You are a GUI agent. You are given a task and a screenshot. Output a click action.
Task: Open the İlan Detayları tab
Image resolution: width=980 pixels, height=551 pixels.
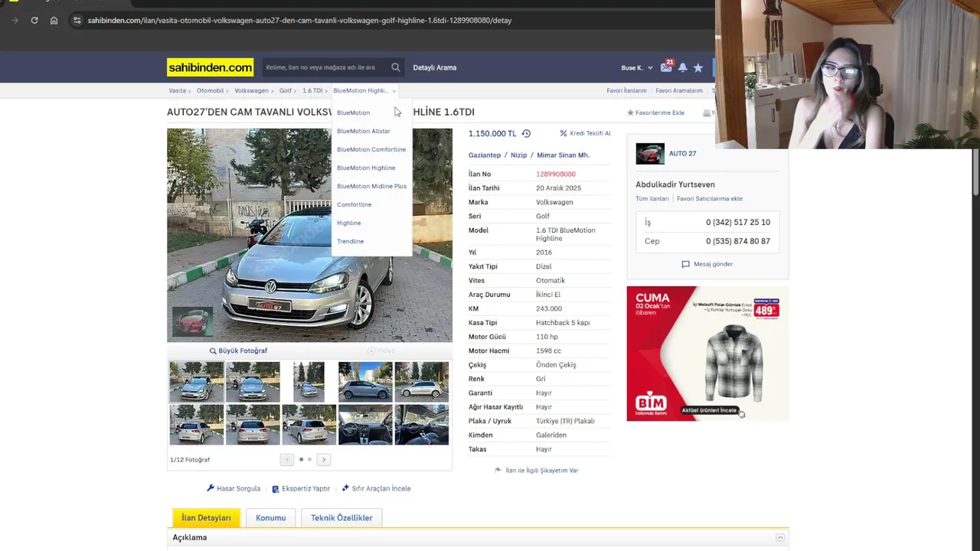[206, 518]
